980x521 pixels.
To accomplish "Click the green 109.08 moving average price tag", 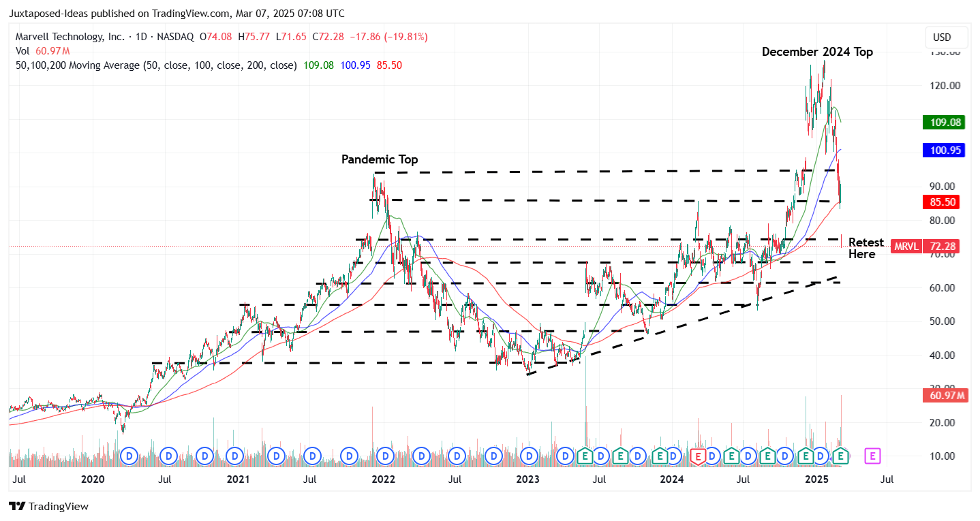I will click(943, 123).
